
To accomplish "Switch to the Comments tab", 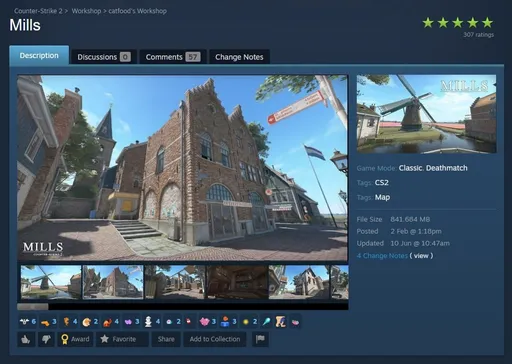I will click(173, 57).
